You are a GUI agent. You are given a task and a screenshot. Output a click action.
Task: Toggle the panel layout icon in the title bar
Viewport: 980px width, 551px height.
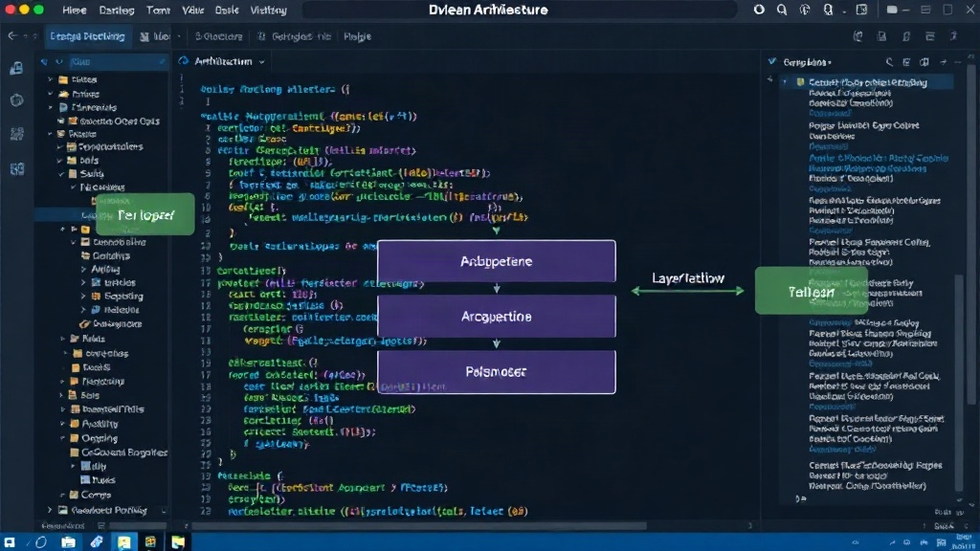[x=862, y=10]
